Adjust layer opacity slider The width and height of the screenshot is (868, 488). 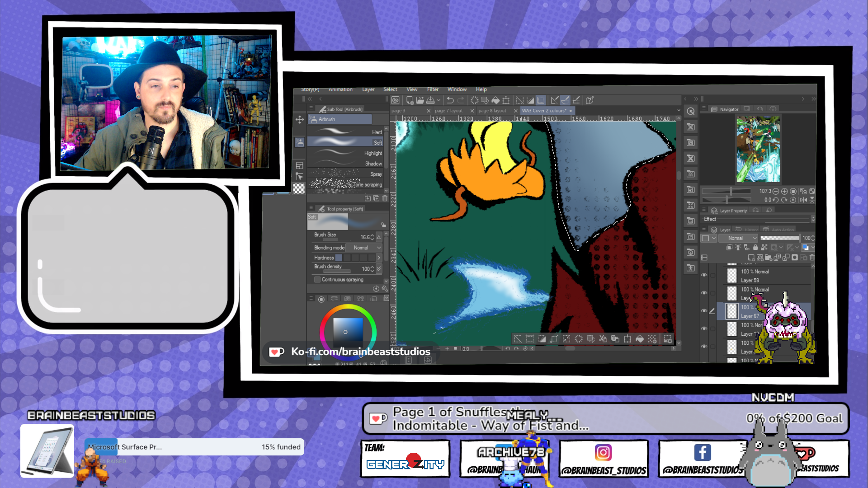[780, 238]
